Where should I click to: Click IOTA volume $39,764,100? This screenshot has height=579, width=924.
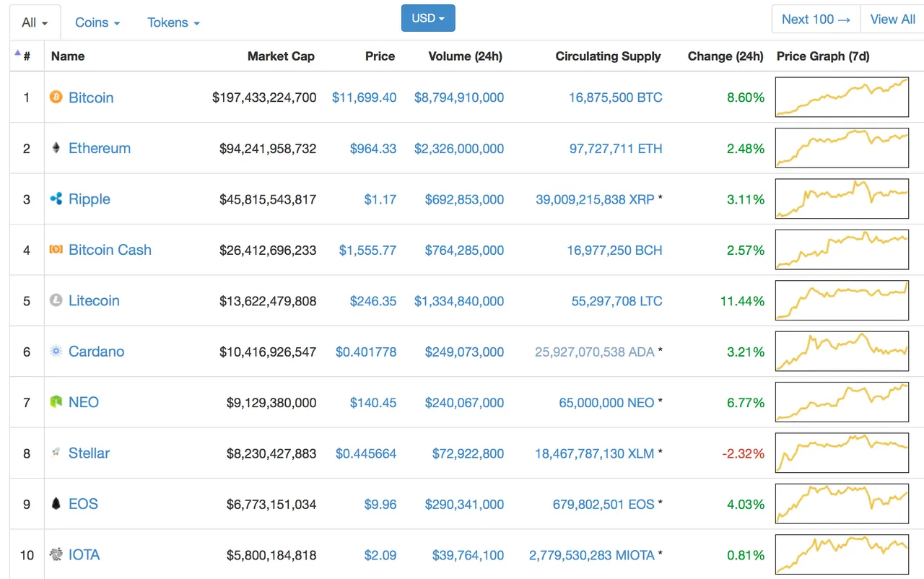tap(468, 555)
